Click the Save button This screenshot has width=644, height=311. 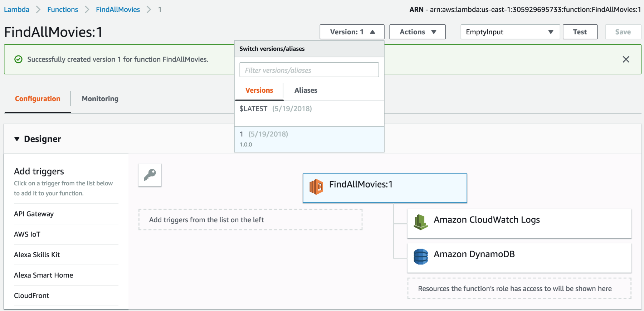[x=623, y=32]
